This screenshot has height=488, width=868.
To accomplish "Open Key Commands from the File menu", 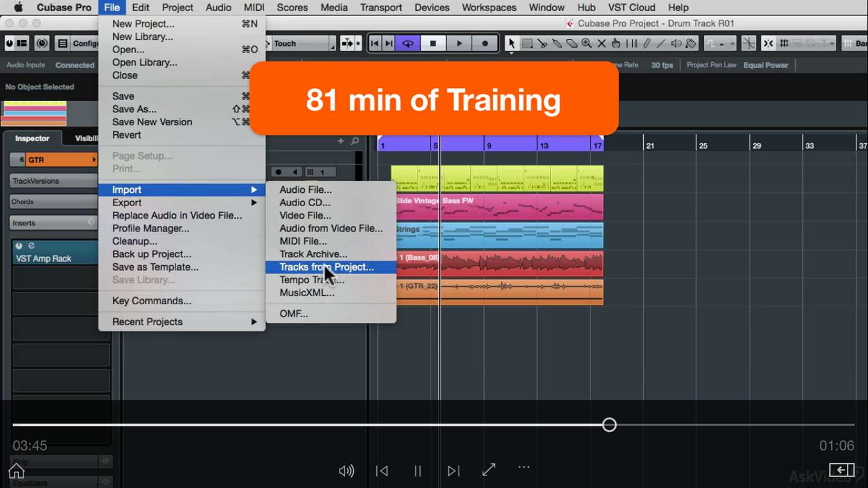I will click(x=181, y=301).
